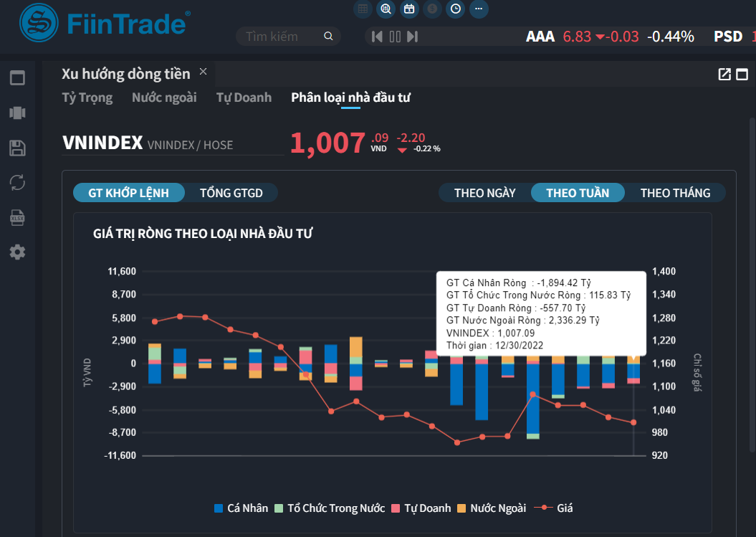
Task: Toggle Cá Nhân series in chart legend
Action: [x=241, y=508]
